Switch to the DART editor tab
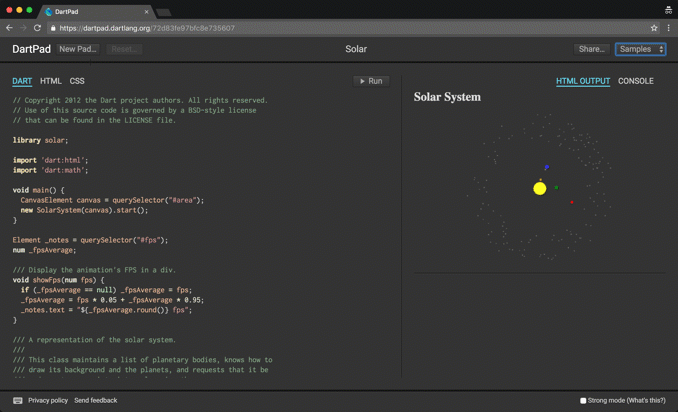The height and width of the screenshot is (412, 678). [22, 81]
